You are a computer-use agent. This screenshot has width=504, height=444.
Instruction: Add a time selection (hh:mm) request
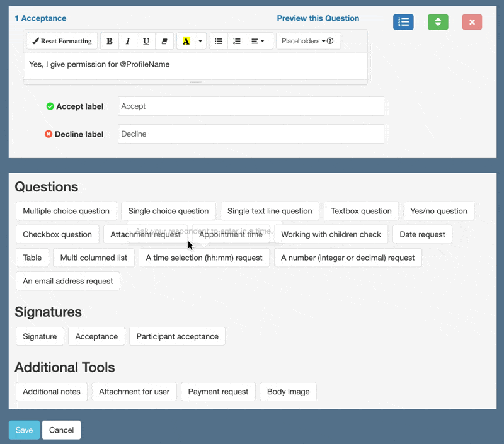tap(204, 258)
